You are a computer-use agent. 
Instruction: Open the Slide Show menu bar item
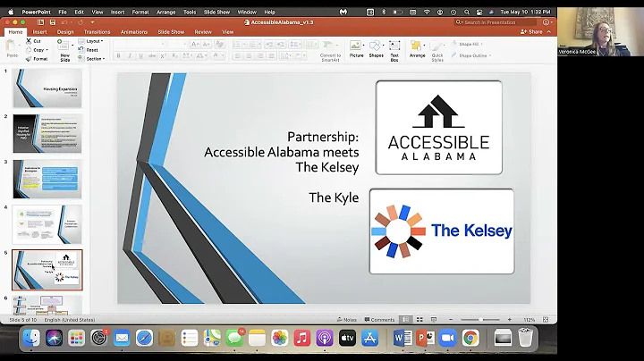tap(216, 12)
